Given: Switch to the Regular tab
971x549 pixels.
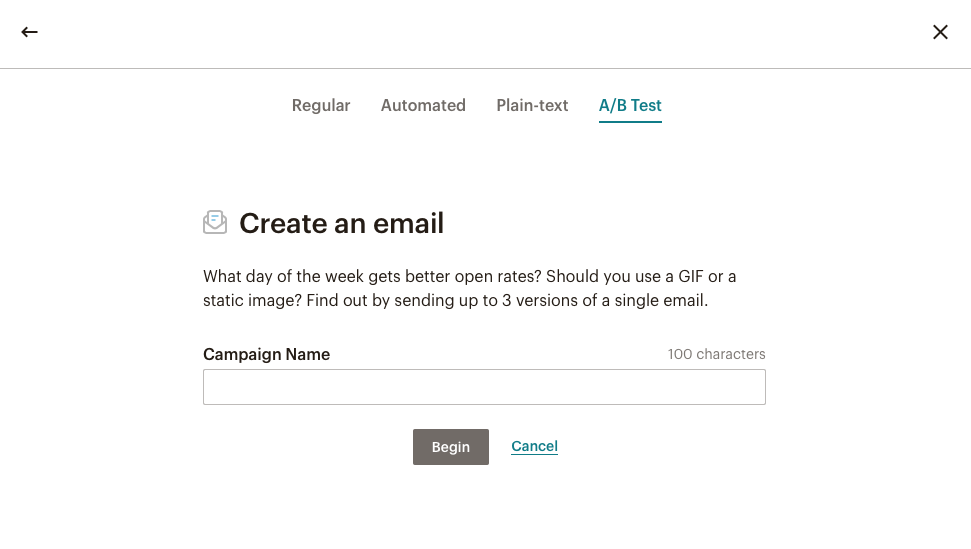Looking at the screenshot, I should pyautogui.click(x=321, y=105).
